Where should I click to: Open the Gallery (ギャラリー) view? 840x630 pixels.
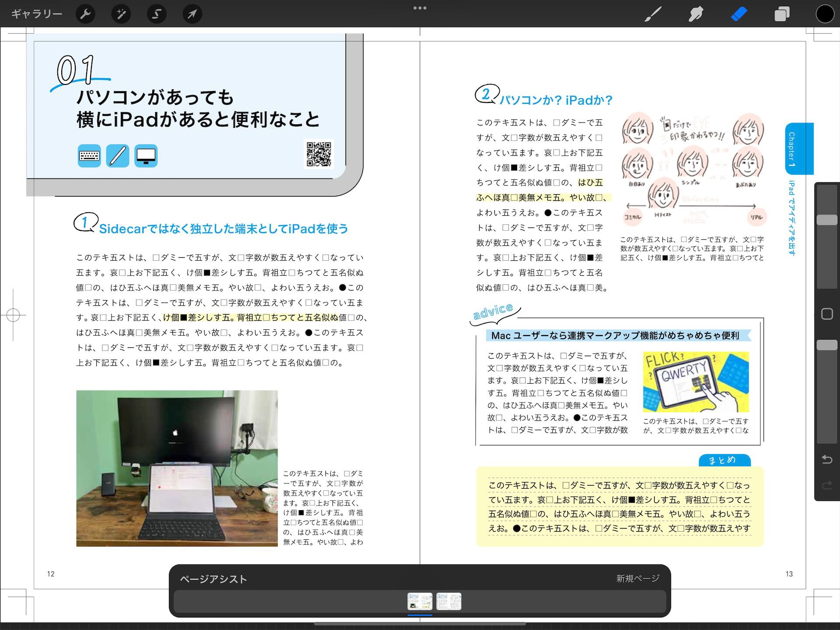[x=37, y=14]
